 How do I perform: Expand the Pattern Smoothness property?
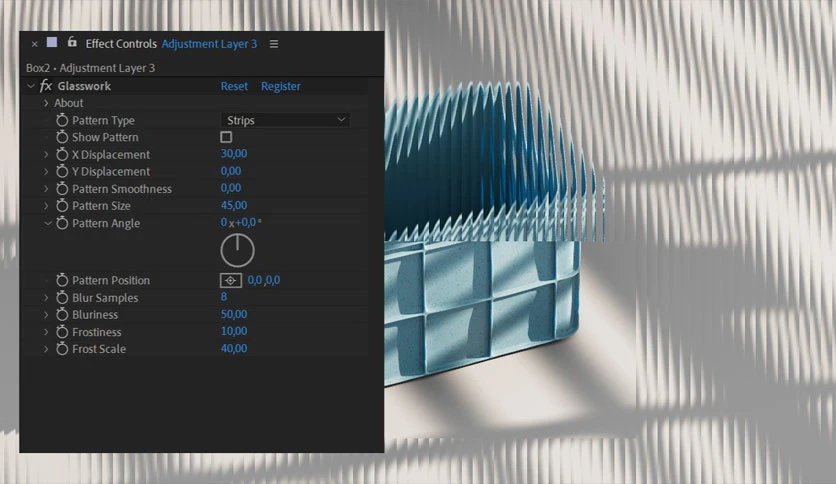pos(46,189)
